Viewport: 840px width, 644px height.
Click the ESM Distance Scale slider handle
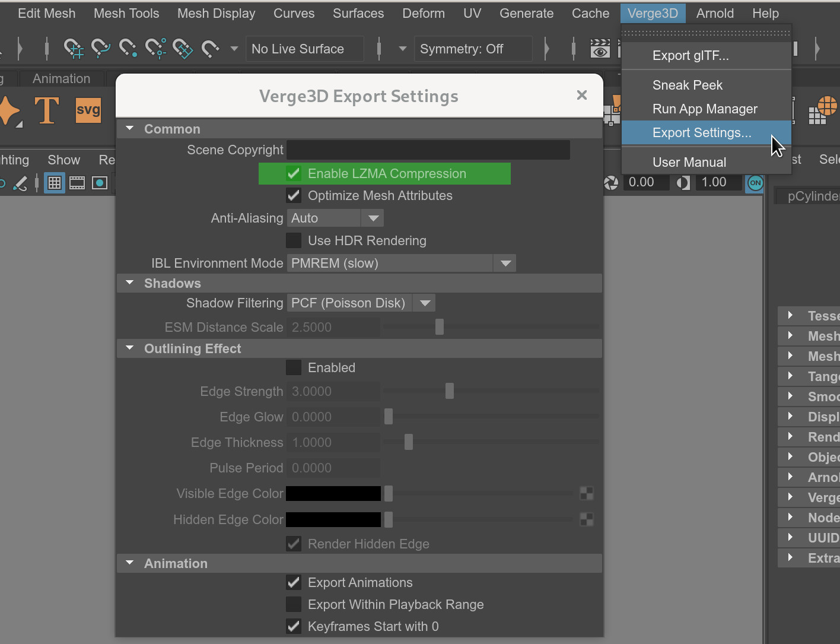pos(440,326)
